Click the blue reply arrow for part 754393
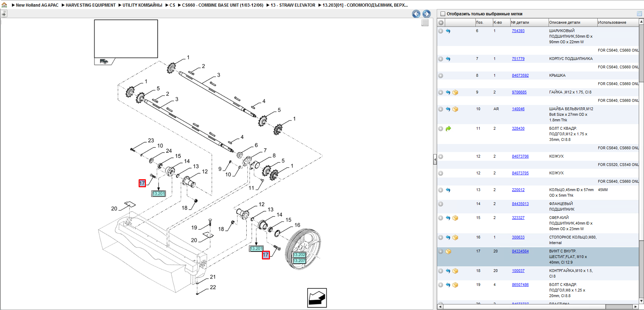The width and height of the screenshot is (644, 310). (448, 31)
